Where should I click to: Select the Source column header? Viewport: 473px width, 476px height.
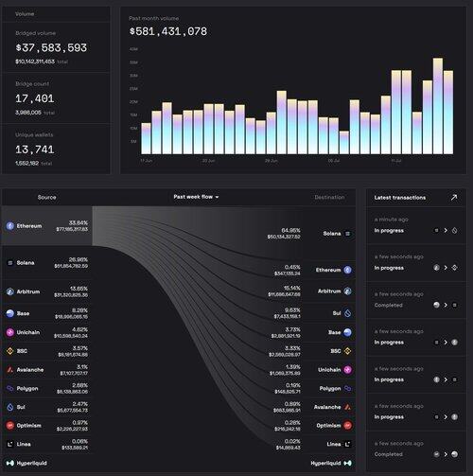tap(46, 197)
